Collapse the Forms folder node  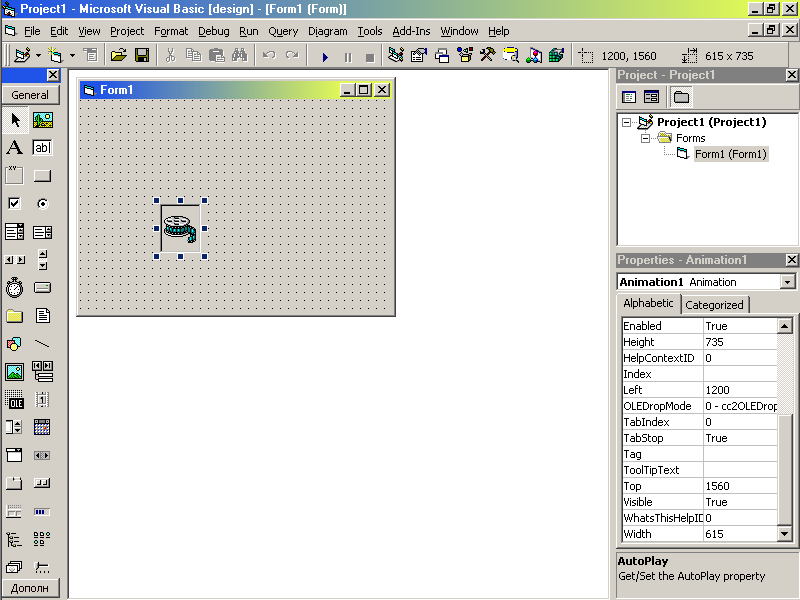pyautogui.click(x=645, y=138)
